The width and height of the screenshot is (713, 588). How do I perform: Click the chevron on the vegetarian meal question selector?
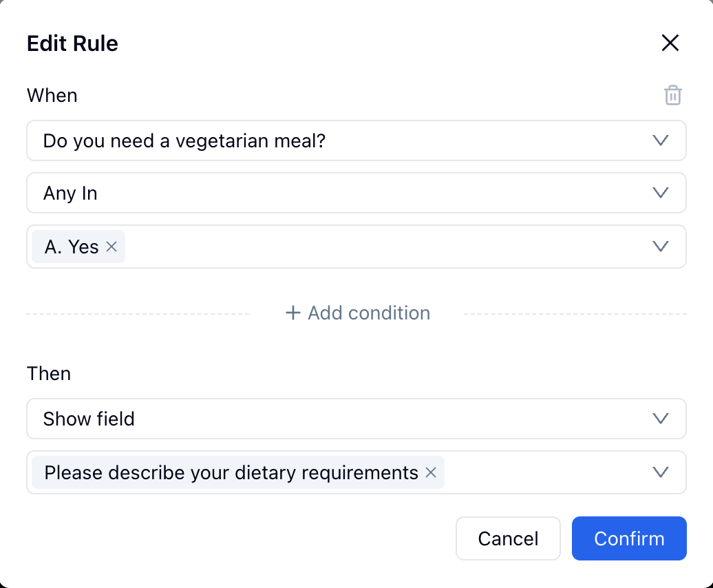(660, 140)
